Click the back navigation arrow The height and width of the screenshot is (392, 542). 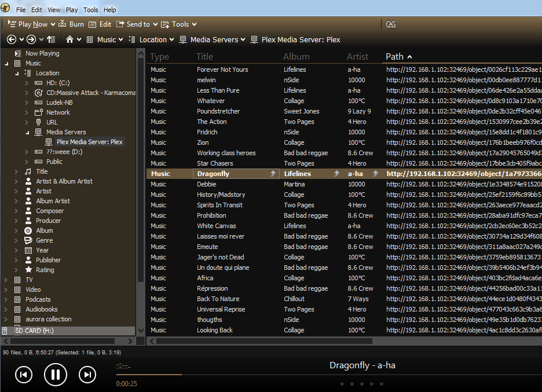[12, 39]
